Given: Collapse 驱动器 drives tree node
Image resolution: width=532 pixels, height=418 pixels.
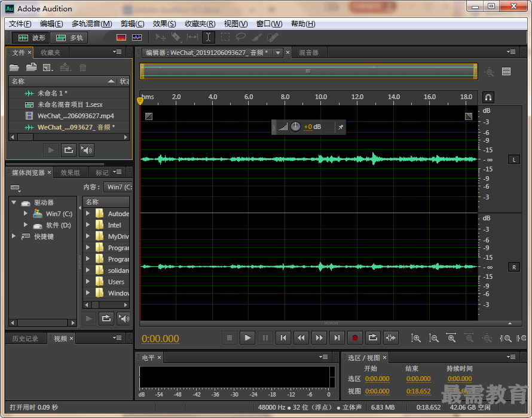Looking at the screenshot, I should (14, 202).
